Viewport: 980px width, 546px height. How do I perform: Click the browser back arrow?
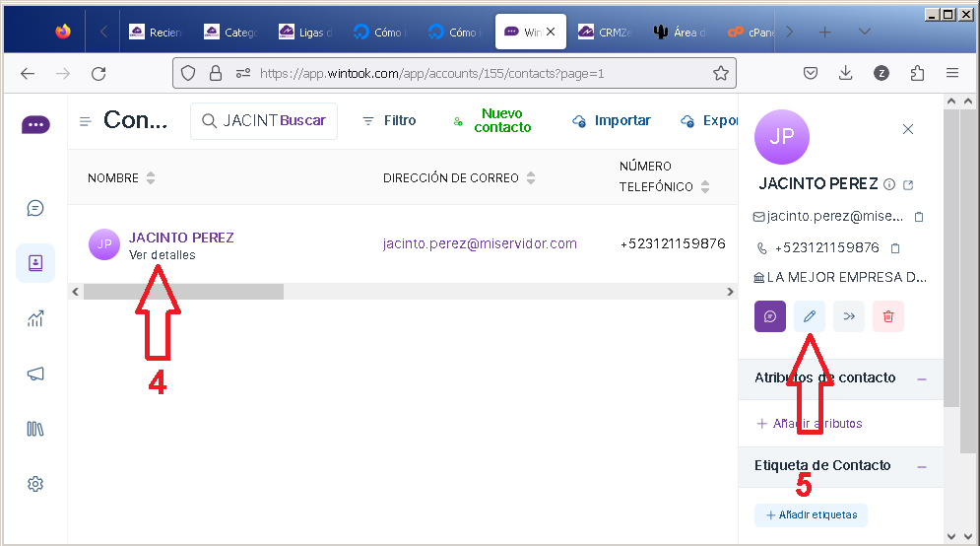[x=28, y=74]
